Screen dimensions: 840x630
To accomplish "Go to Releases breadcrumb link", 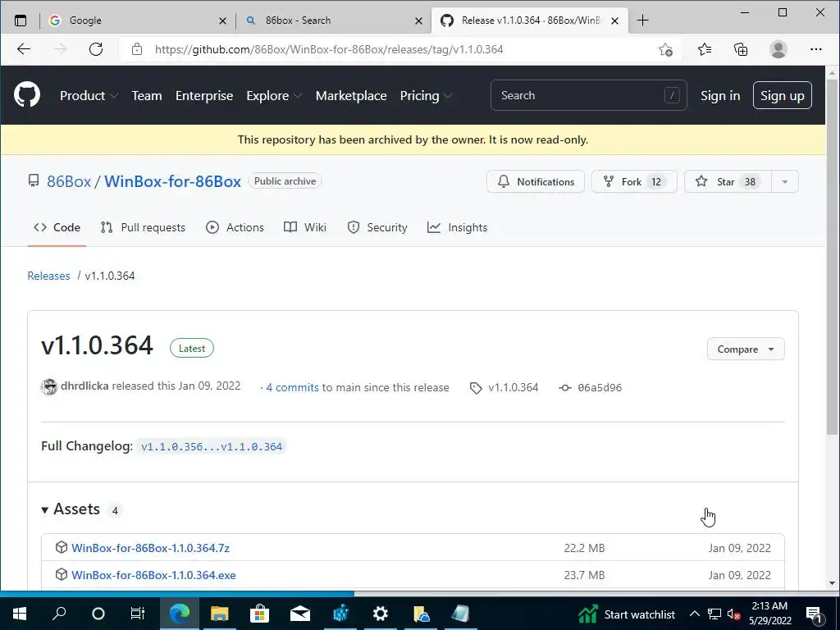I will point(48,276).
